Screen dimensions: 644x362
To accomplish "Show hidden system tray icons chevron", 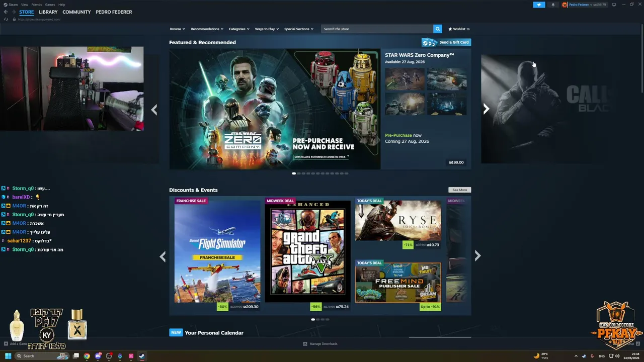I will coord(576,356).
